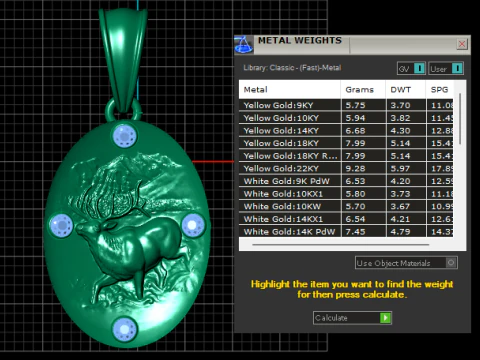The width and height of the screenshot is (480, 360).
Task: Click the Library: Classic - (Fast)-Metal label
Action: [x=292, y=68]
